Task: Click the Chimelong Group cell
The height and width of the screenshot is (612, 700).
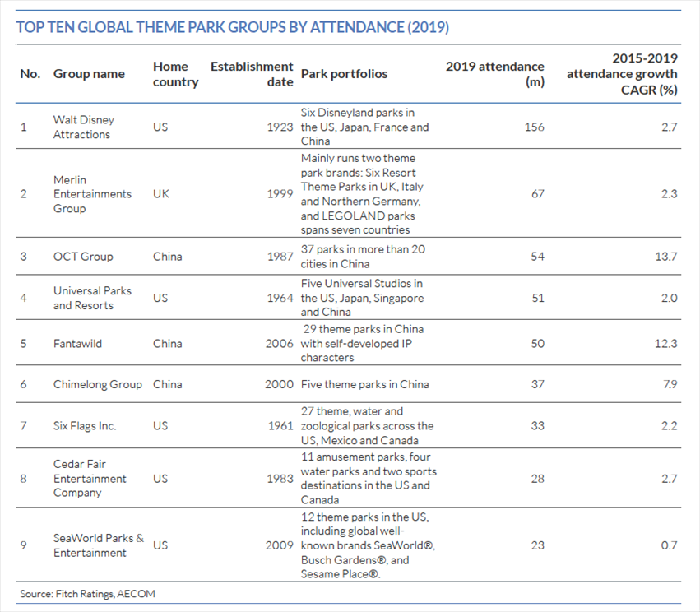Action: coord(97,384)
